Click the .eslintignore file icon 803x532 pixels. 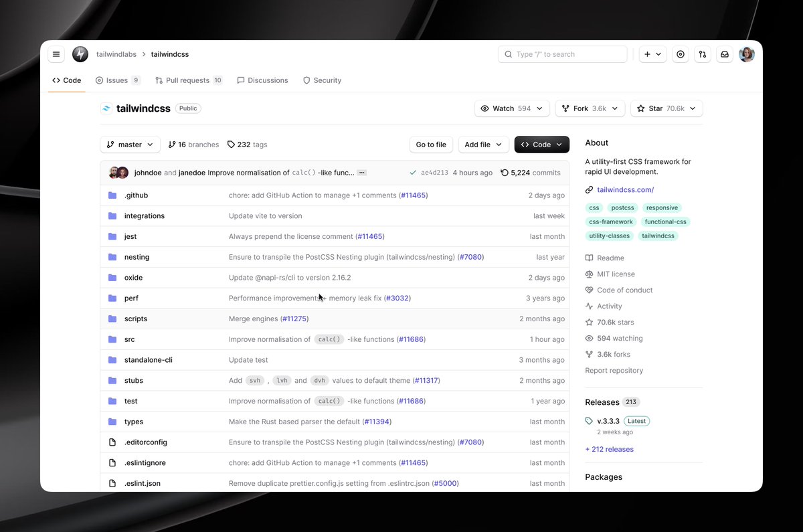[112, 463]
